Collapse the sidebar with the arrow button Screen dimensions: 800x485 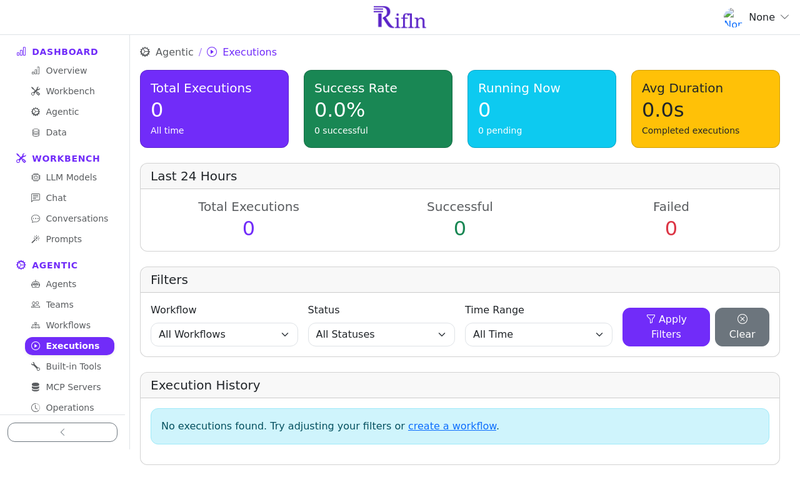62,432
